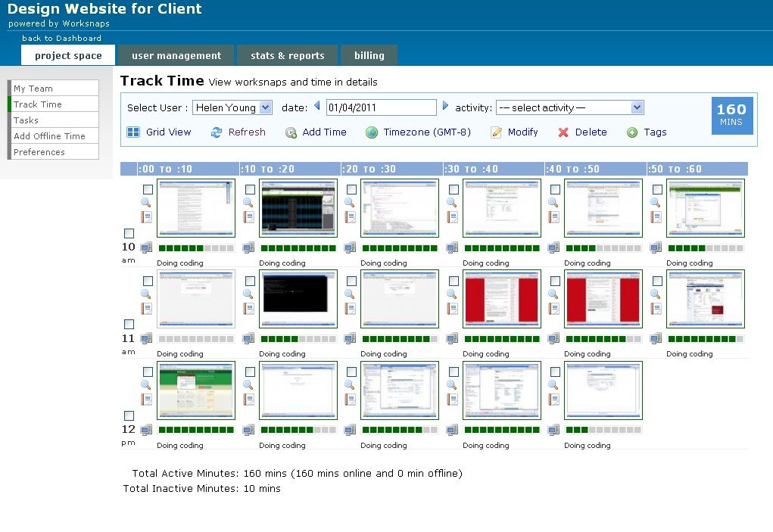Image resolution: width=773 pixels, height=532 pixels.
Task: Follow the back to Dashboard link
Action: click(x=61, y=38)
